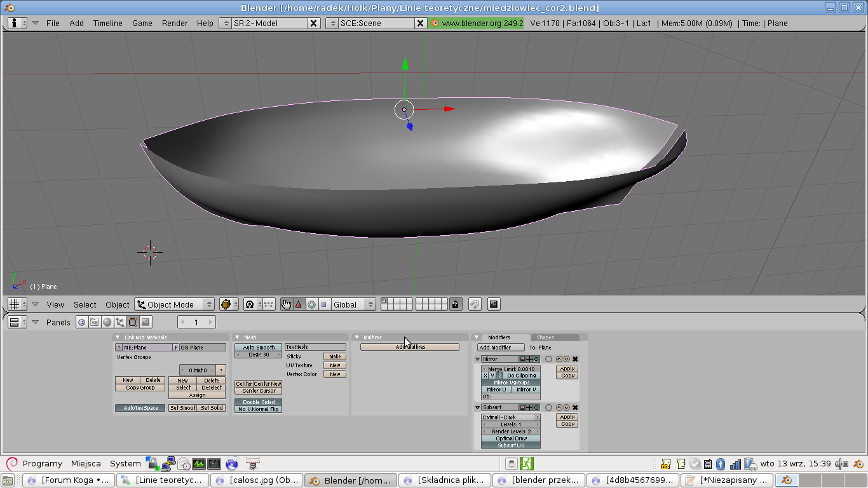868x488 pixels.
Task: Switch to the Shapes tab
Action: pyautogui.click(x=545, y=337)
